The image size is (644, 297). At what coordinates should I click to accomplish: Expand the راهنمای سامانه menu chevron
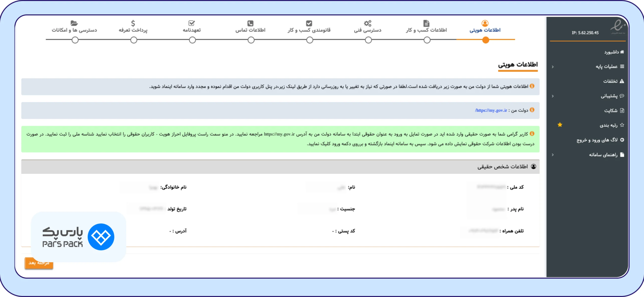click(x=553, y=155)
